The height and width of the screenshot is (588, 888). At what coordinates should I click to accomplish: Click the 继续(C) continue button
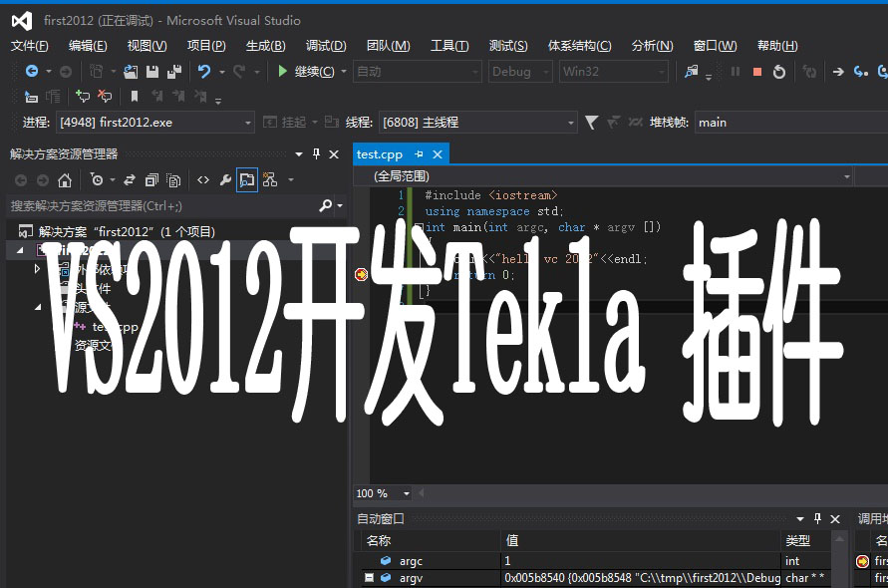(x=306, y=72)
